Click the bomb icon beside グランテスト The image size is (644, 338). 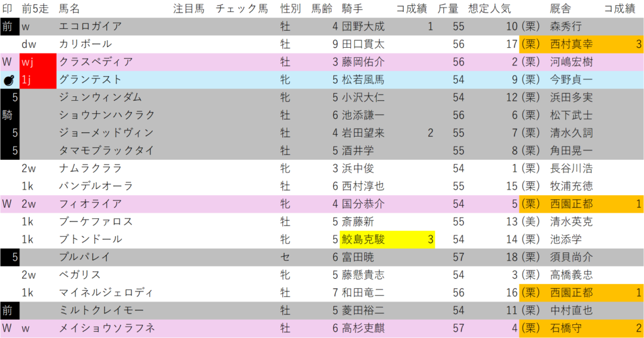point(9,80)
